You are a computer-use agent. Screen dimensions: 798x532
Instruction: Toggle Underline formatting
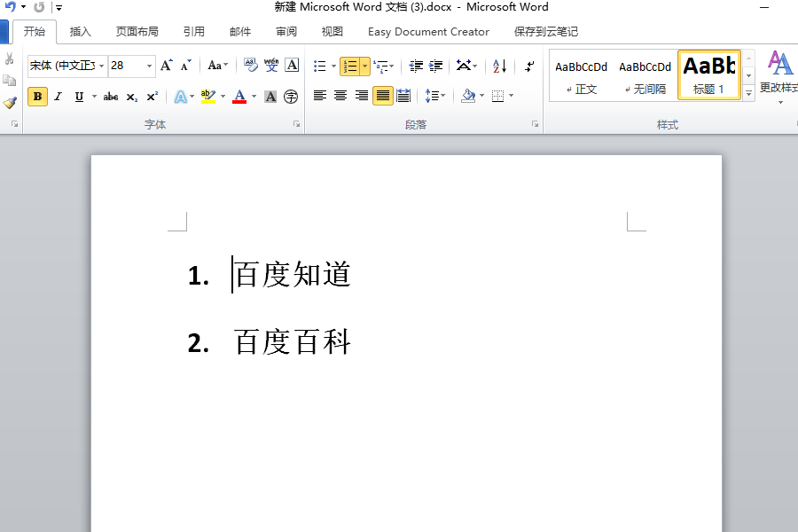tap(79, 97)
